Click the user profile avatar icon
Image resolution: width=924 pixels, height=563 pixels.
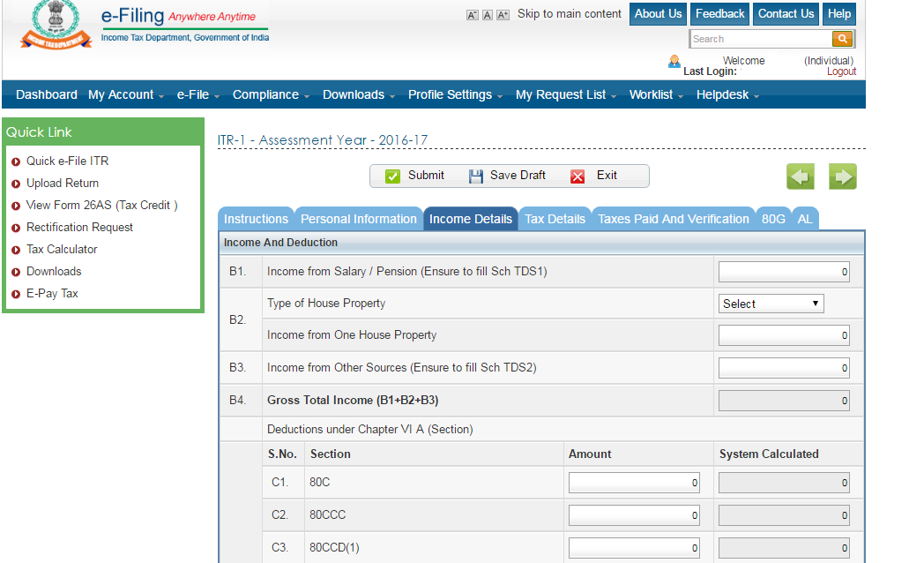click(x=674, y=62)
